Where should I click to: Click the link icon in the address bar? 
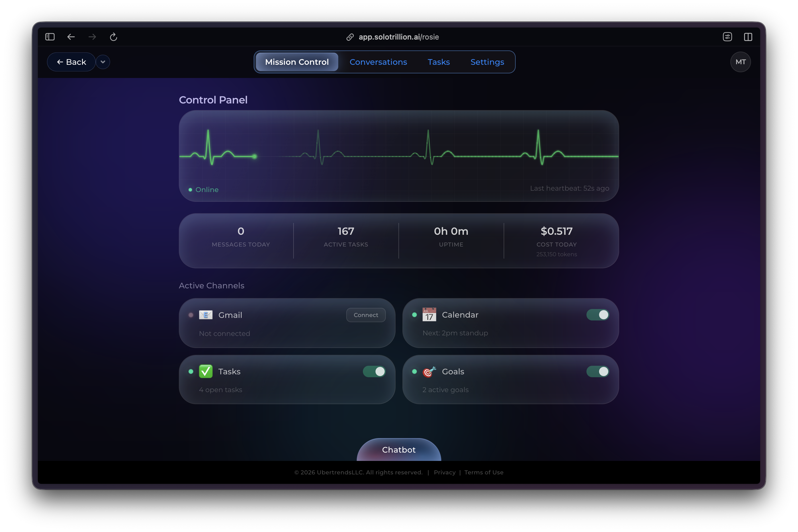pyautogui.click(x=350, y=37)
